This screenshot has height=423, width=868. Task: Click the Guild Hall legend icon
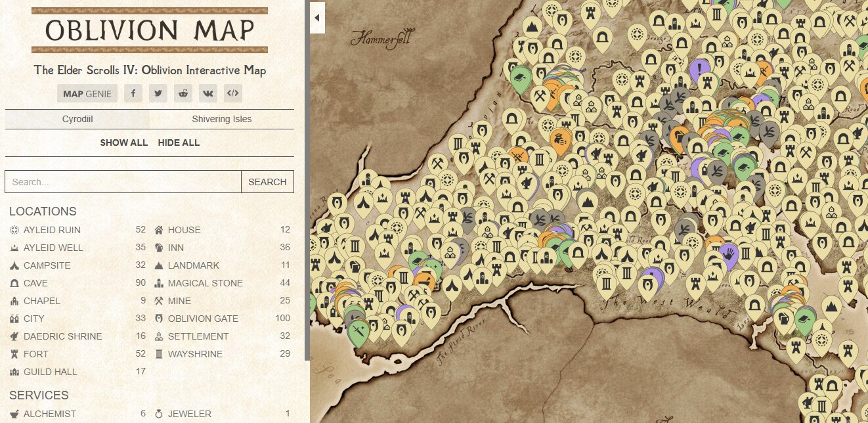click(14, 372)
